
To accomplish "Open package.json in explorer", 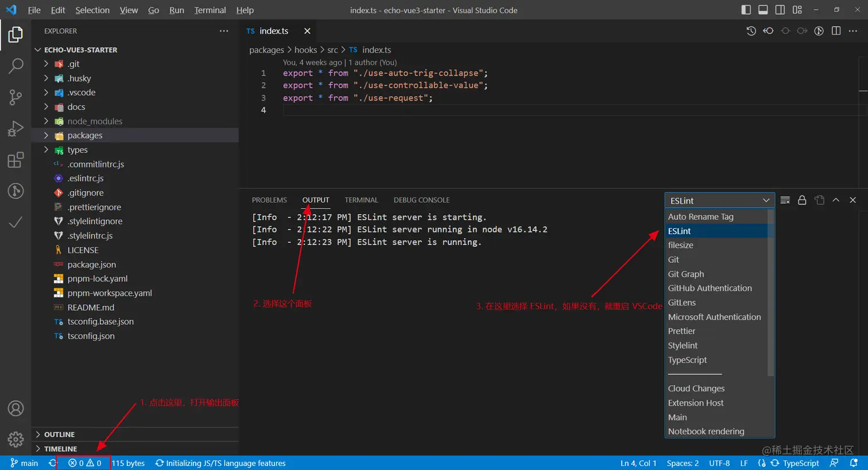I will [x=92, y=265].
